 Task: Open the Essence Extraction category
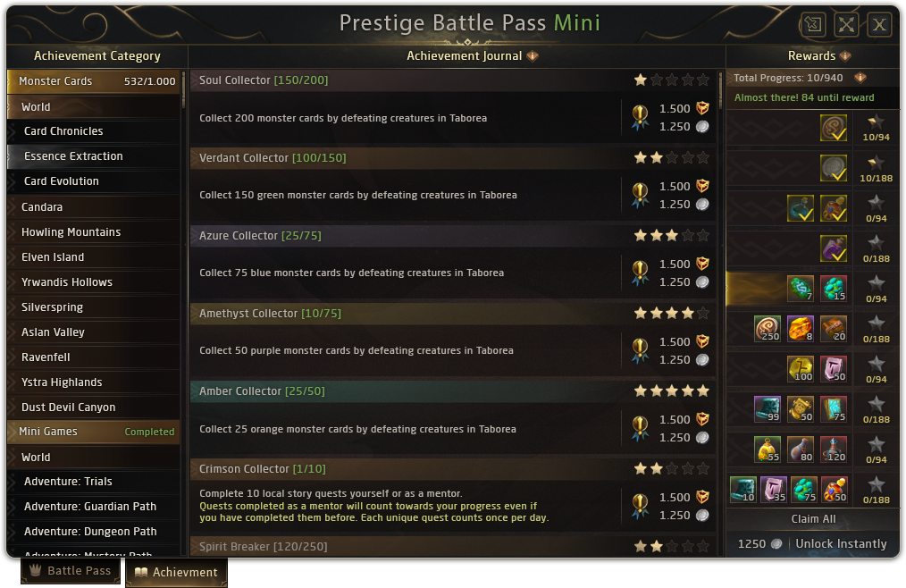pos(73,156)
